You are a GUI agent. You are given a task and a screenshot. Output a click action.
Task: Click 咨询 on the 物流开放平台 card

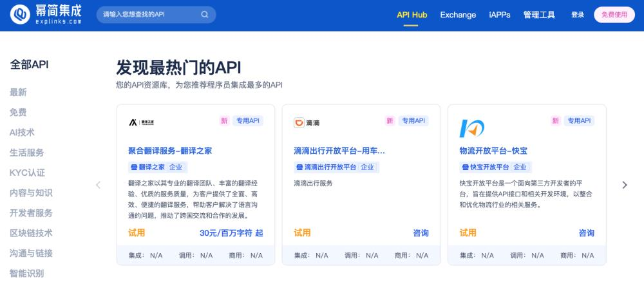586,232
